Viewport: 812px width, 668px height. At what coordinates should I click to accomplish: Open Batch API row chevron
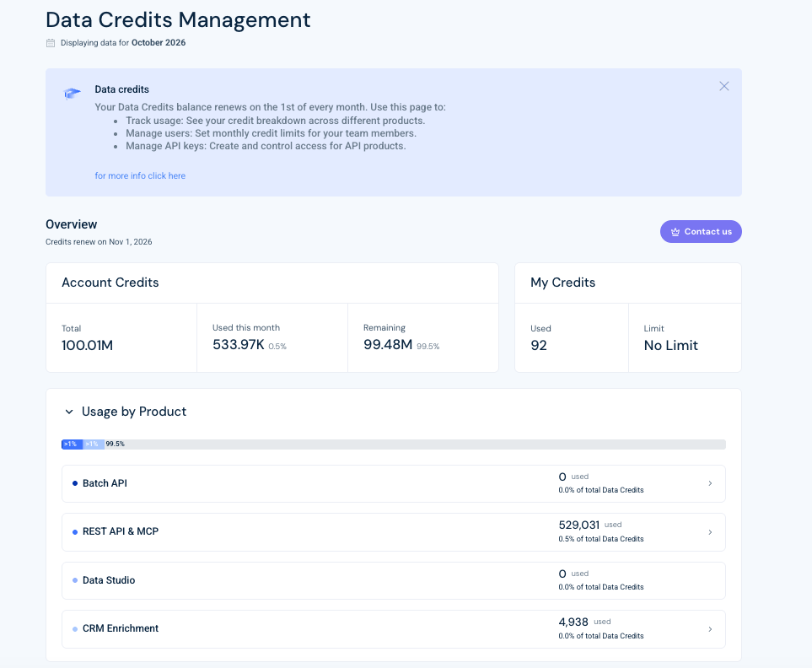[x=710, y=483]
